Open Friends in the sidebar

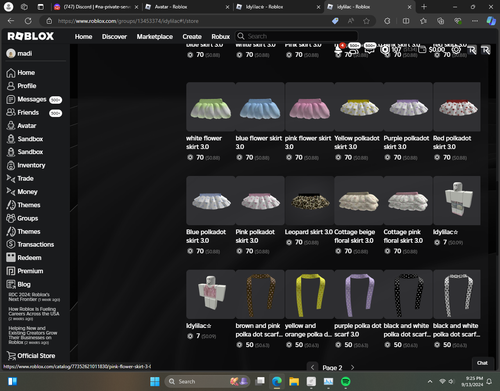coord(34,113)
